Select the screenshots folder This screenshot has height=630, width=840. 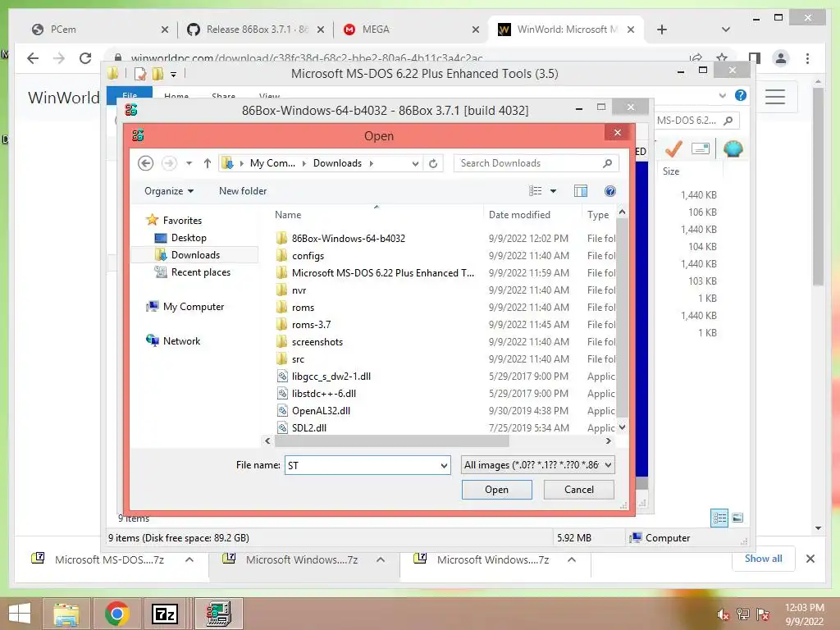pos(317,342)
